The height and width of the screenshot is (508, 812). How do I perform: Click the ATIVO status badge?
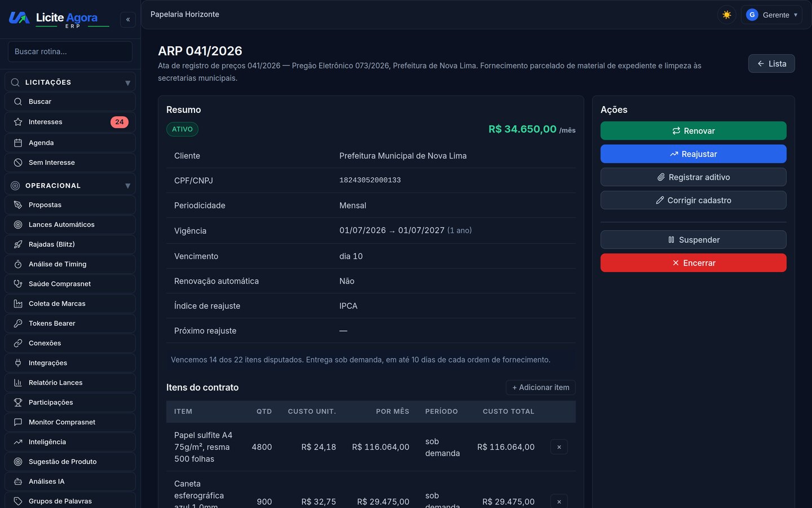click(182, 129)
